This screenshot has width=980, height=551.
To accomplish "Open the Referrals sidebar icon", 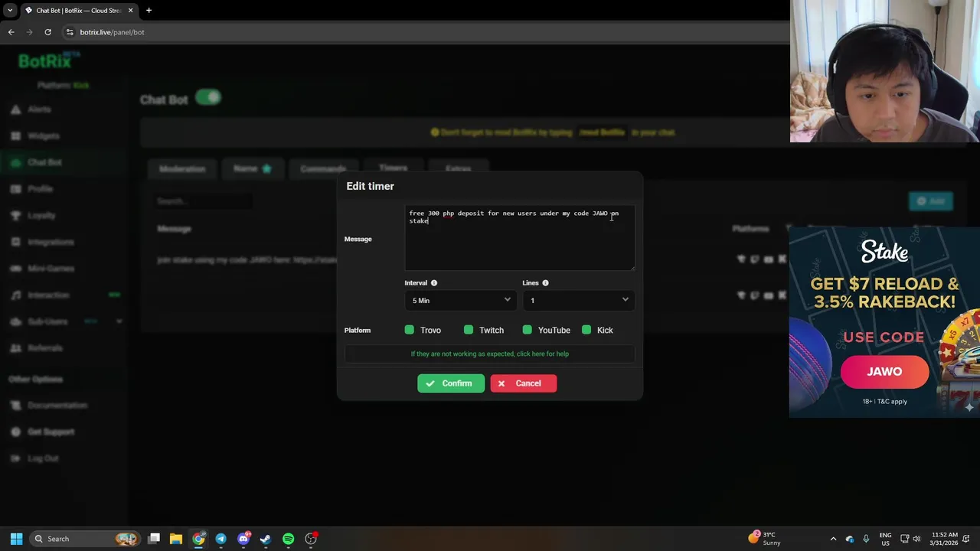I will 15,348.
